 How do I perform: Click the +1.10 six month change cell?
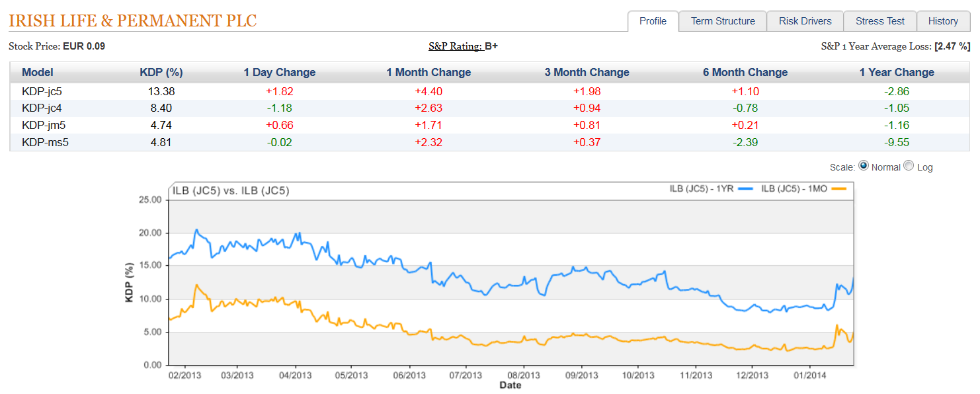[x=745, y=91]
